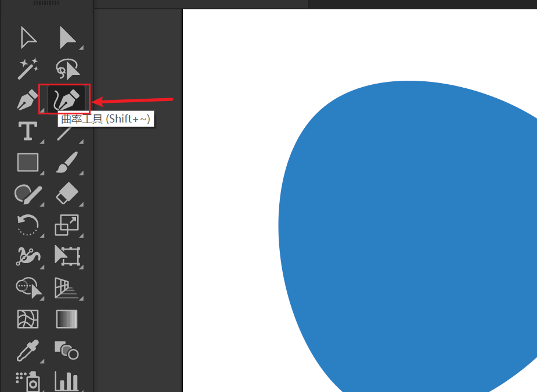
Task: Select the Blend tool
Action: coord(67,350)
